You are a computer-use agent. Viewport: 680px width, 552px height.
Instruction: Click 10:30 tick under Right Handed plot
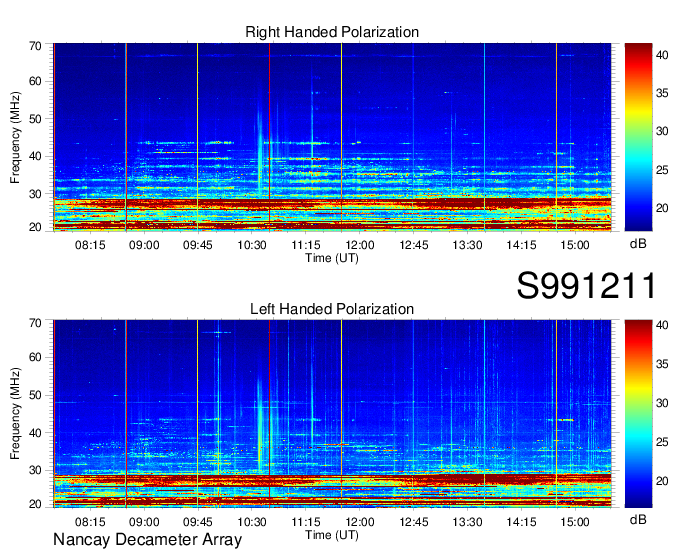click(252, 245)
